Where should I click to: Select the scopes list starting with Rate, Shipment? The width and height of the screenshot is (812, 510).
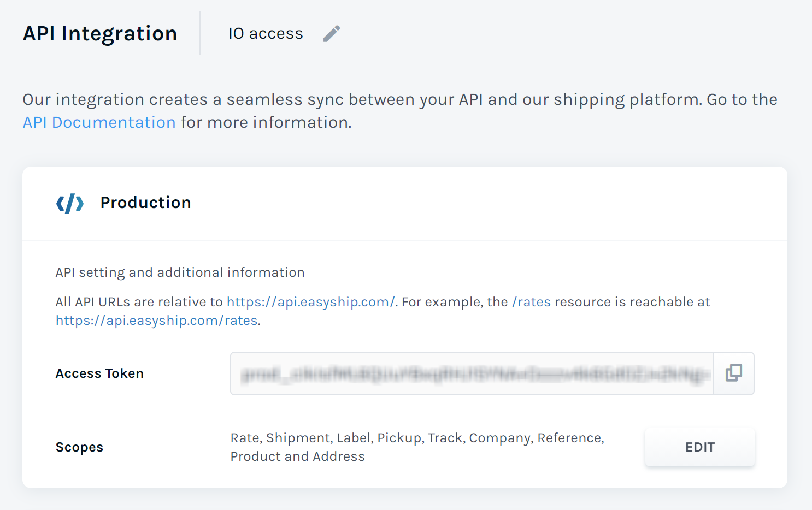417,447
